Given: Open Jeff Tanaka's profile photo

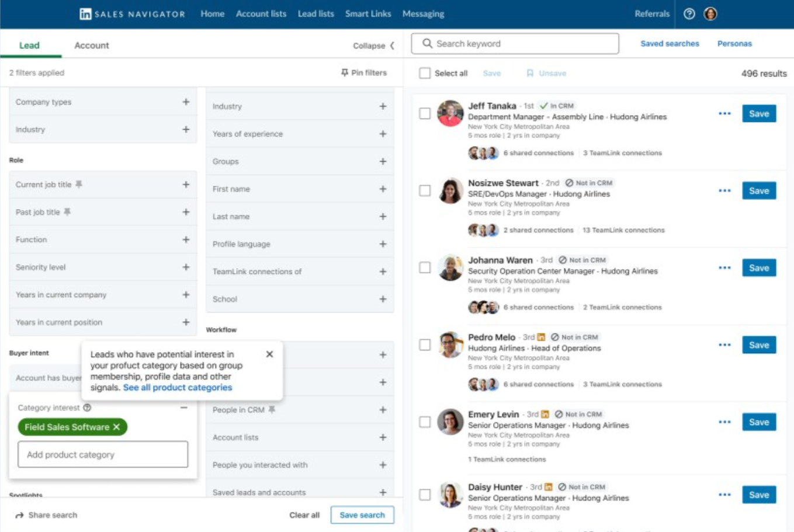Looking at the screenshot, I should click(450, 113).
